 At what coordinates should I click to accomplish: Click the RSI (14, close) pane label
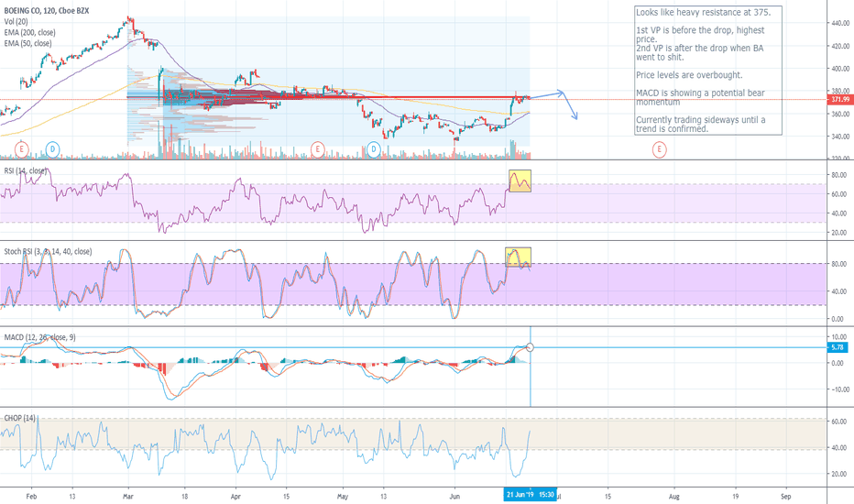pyautogui.click(x=25, y=170)
